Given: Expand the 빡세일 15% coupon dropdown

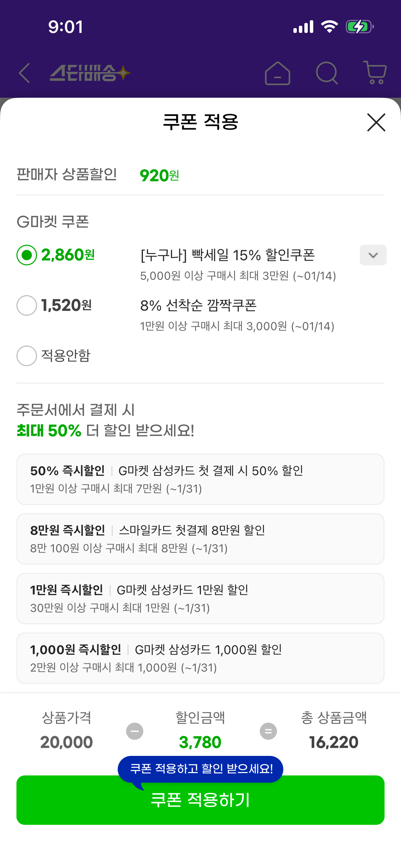Looking at the screenshot, I should coord(373,255).
